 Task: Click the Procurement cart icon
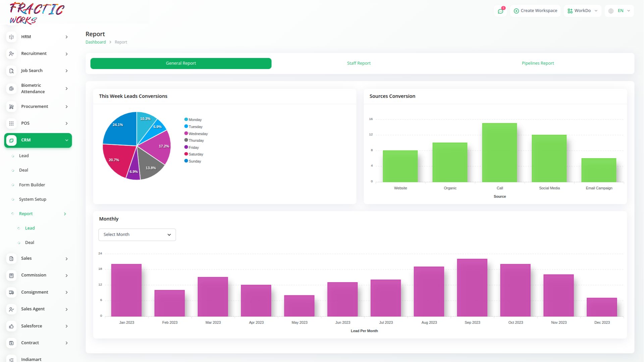coord(11,107)
